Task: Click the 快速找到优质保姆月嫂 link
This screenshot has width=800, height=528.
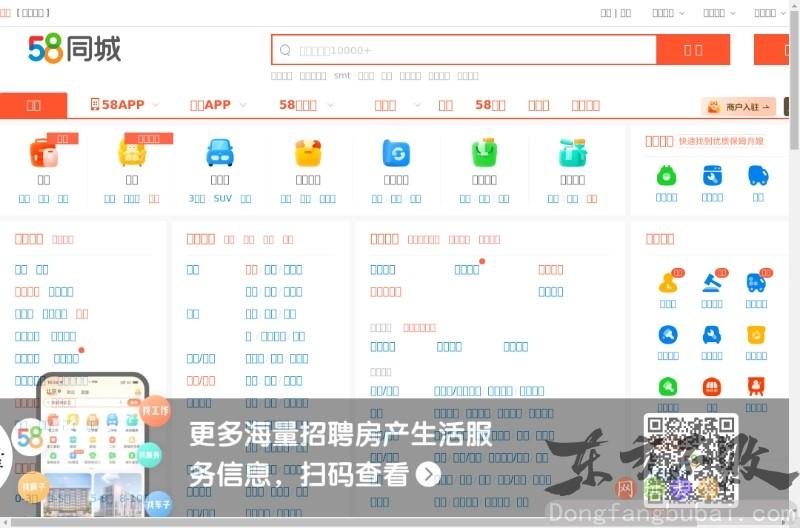Action: click(721, 141)
